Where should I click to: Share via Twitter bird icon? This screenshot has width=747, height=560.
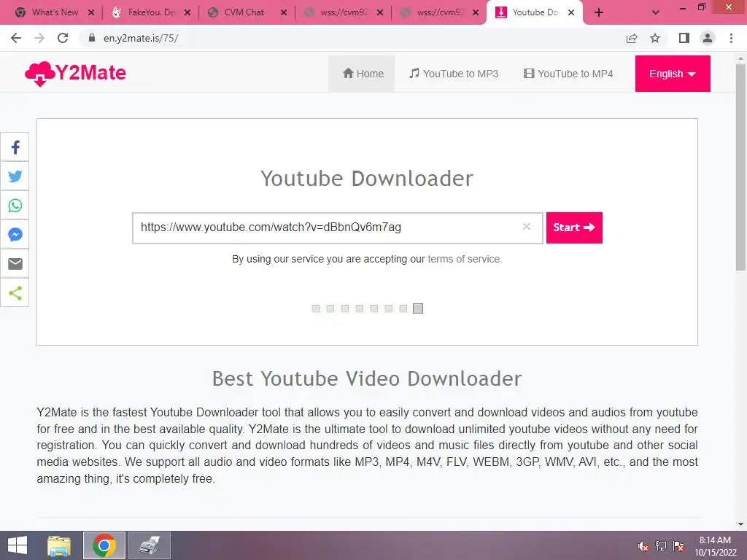[x=15, y=176]
